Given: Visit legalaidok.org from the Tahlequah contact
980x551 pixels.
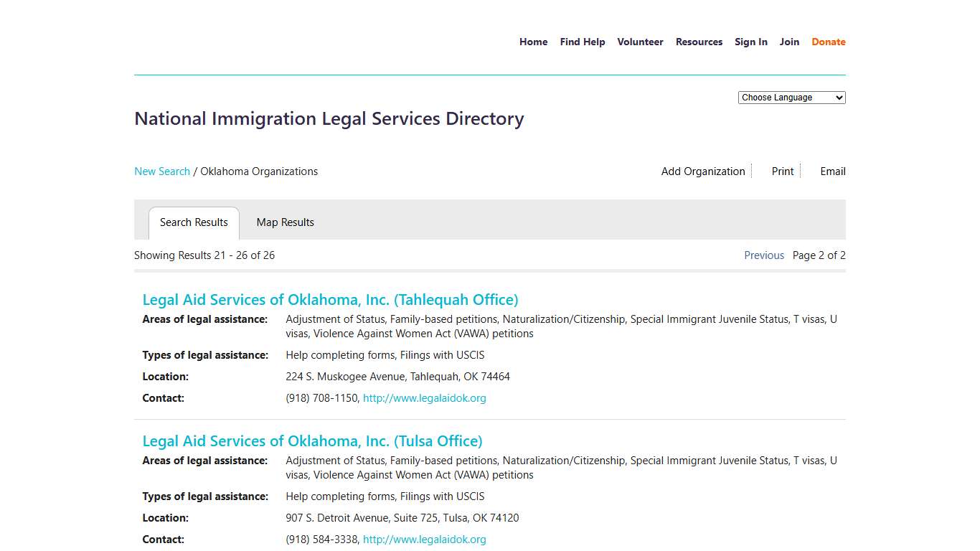Looking at the screenshot, I should pos(424,397).
